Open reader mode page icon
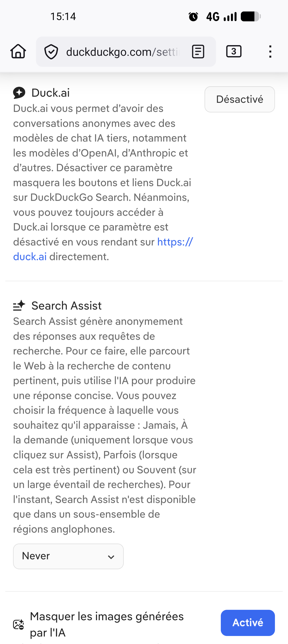Image resolution: width=288 pixels, height=644 pixels. (x=198, y=52)
